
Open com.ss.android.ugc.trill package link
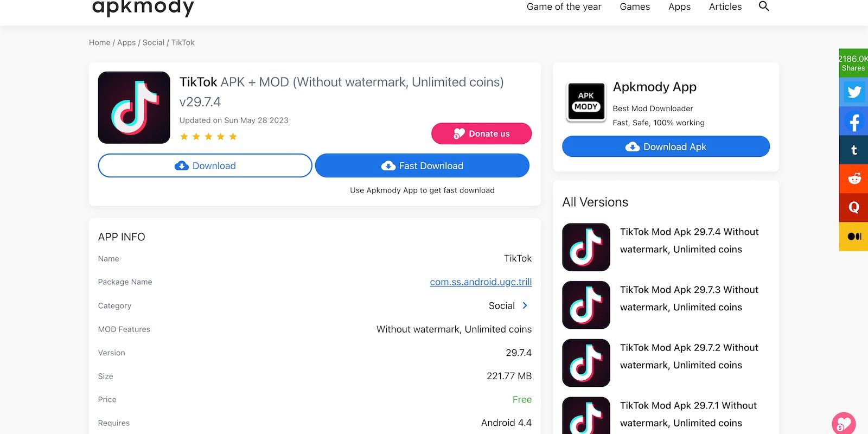[481, 282]
